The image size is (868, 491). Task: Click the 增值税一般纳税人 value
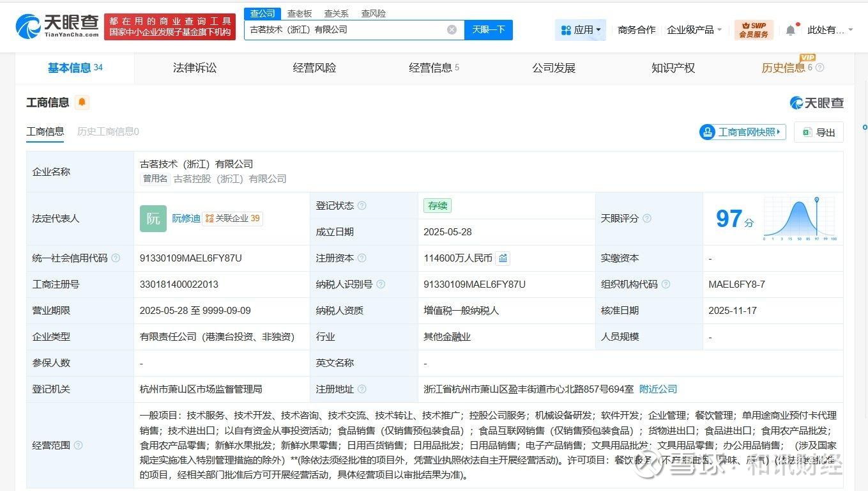(x=461, y=311)
